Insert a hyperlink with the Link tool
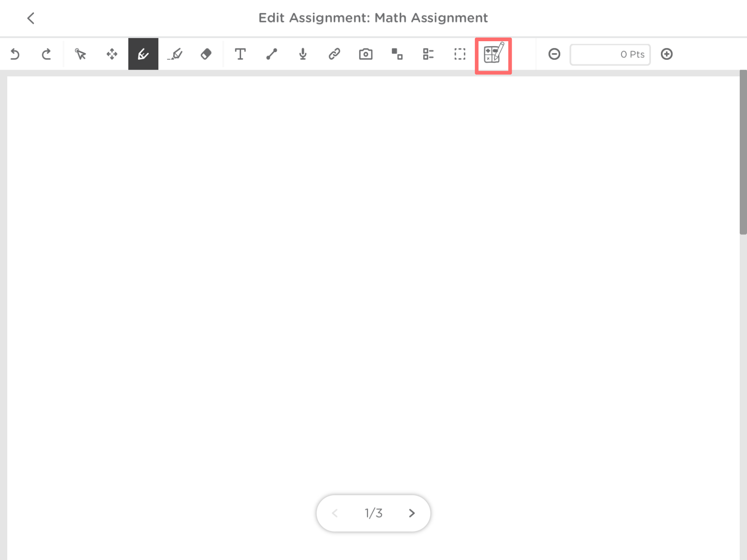This screenshot has height=560, width=747. [334, 54]
